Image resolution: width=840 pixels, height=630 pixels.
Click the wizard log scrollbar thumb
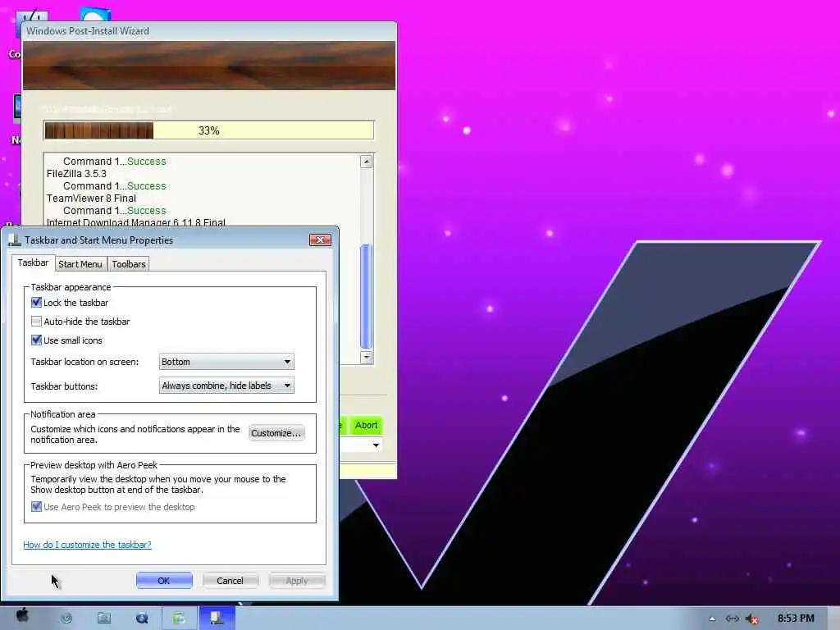click(x=367, y=296)
